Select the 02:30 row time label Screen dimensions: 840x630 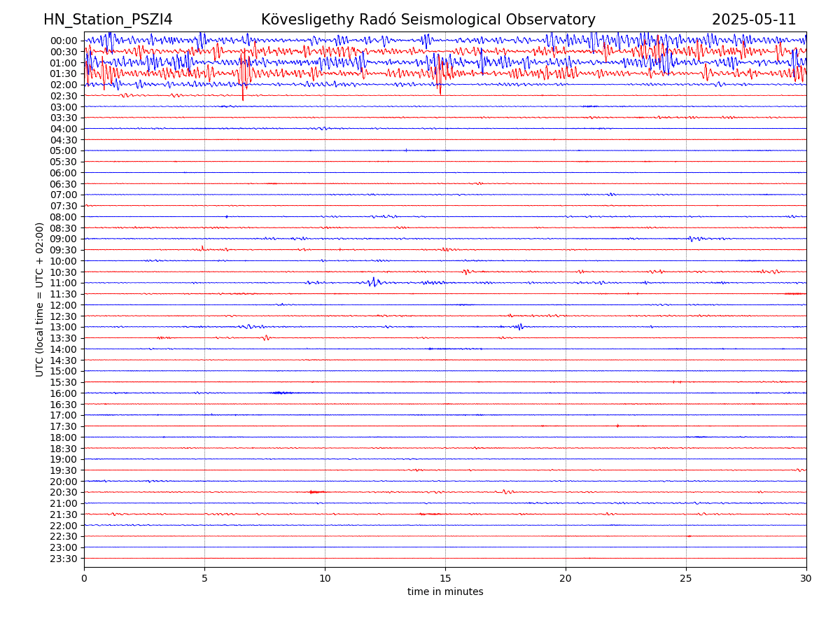point(64,96)
